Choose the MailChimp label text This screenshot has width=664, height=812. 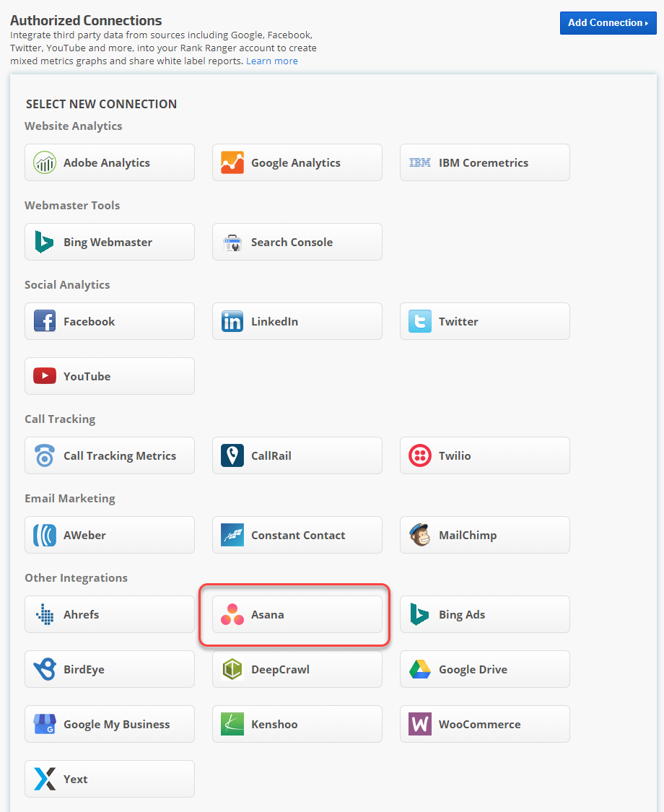coord(468,536)
